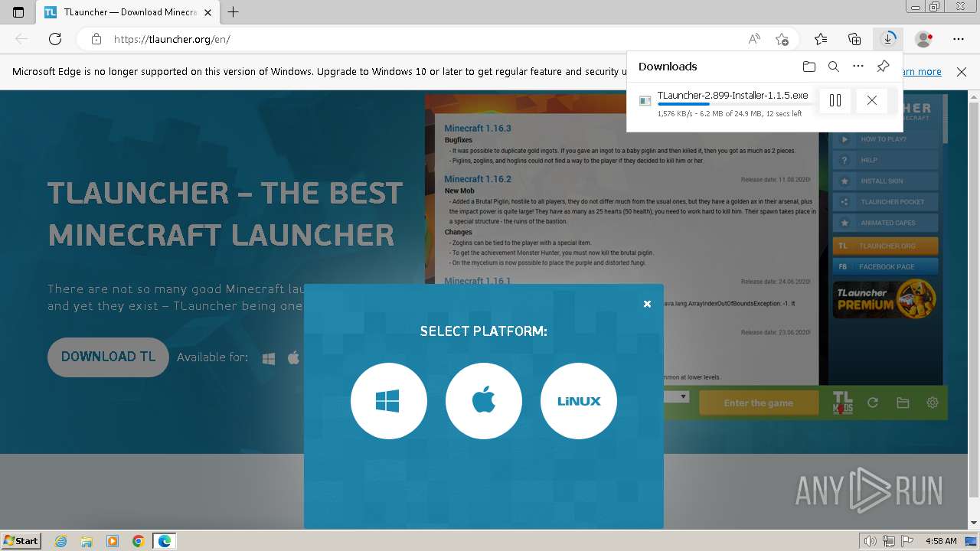The height and width of the screenshot is (551, 980).
Task: Pin the Downloads panel
Action: tap(883, 67)
